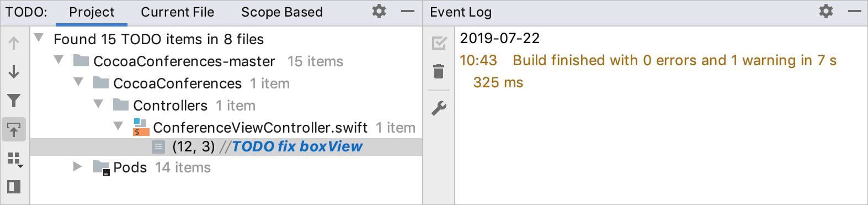The height and width of the screenshot is (205, 868).
Task: Open TODO panel settings gear
Action: pyautogui.click(x=379, y=11)
